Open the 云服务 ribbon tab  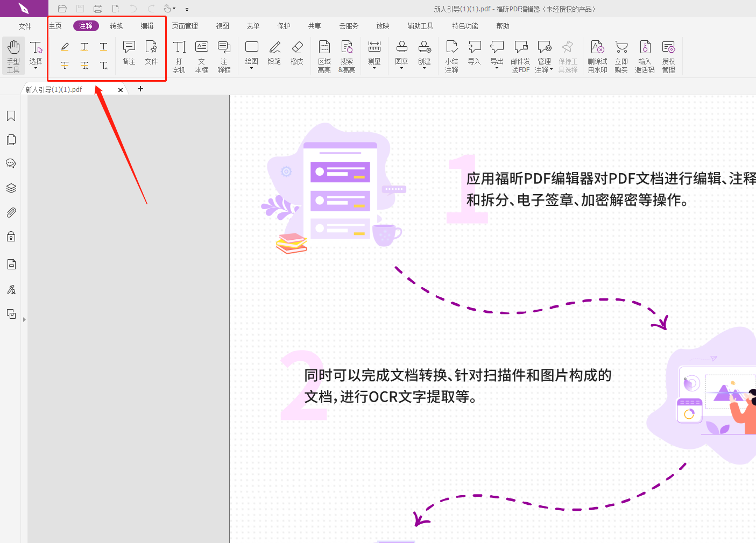tap(349, 26)
